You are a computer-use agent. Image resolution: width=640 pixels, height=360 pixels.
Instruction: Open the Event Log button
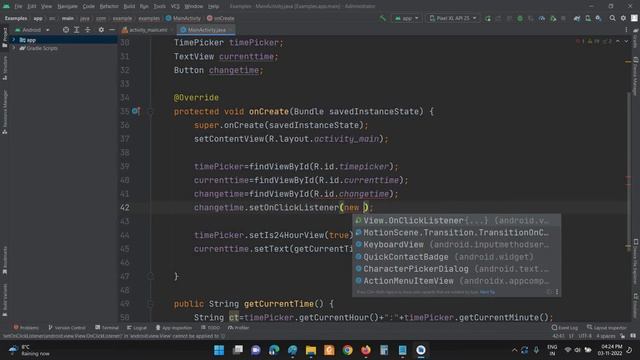pyautogui.click(x=565, y=328)
